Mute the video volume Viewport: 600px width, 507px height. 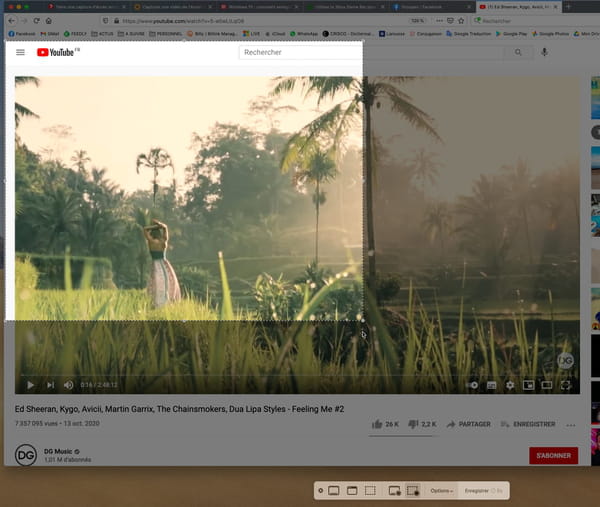point(68,385)
